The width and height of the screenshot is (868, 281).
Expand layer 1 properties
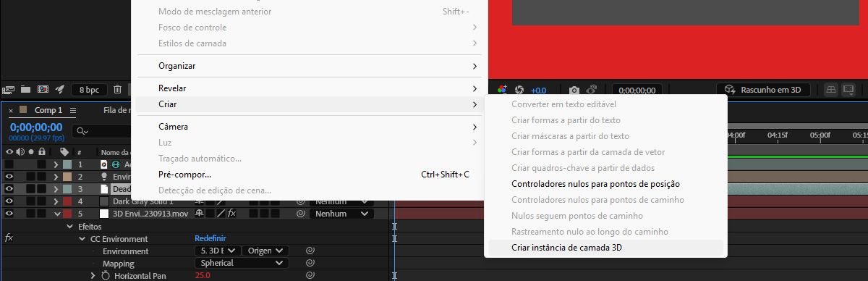pyautogui.click(x=56, y=164)
